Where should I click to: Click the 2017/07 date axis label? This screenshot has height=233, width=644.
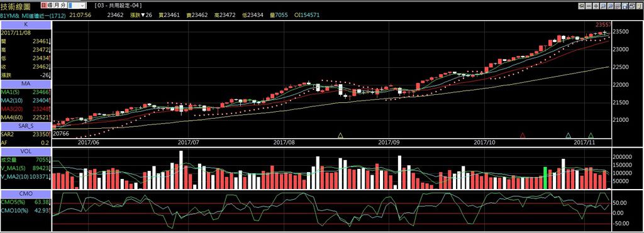coord(189,142)
